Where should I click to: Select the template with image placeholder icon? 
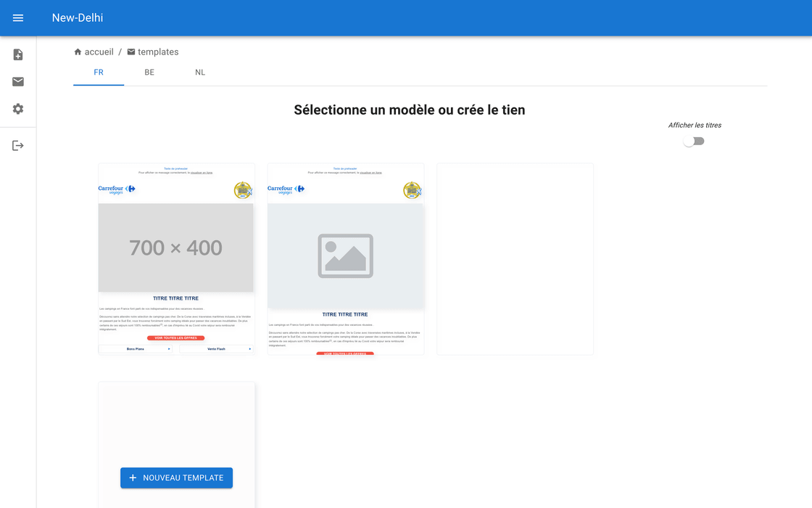[x=346, y=256]
